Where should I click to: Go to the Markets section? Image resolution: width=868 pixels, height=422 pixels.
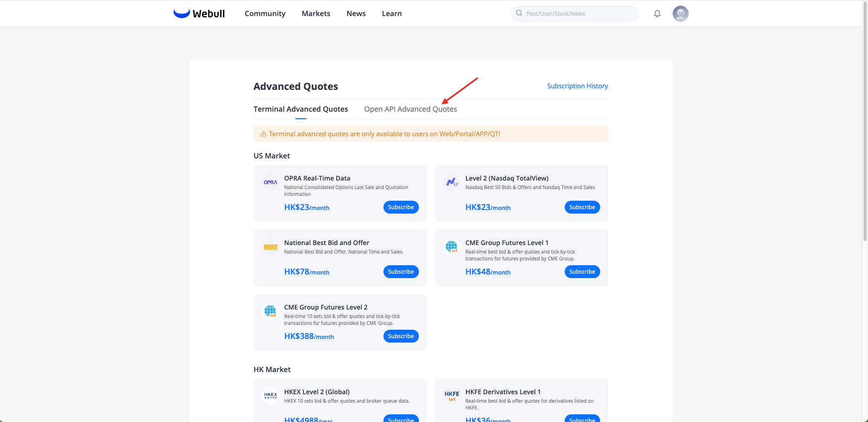point(316,14)
